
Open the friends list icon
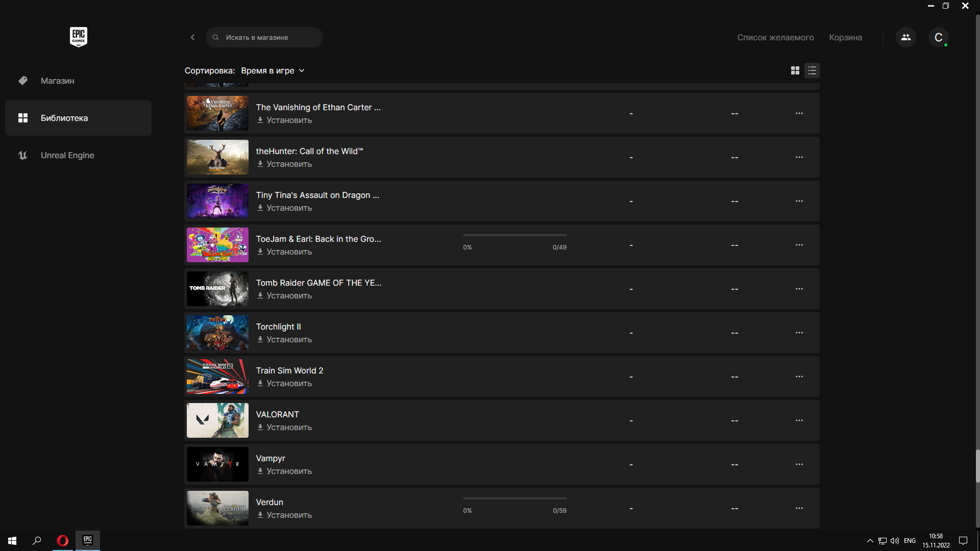[906, 37]
